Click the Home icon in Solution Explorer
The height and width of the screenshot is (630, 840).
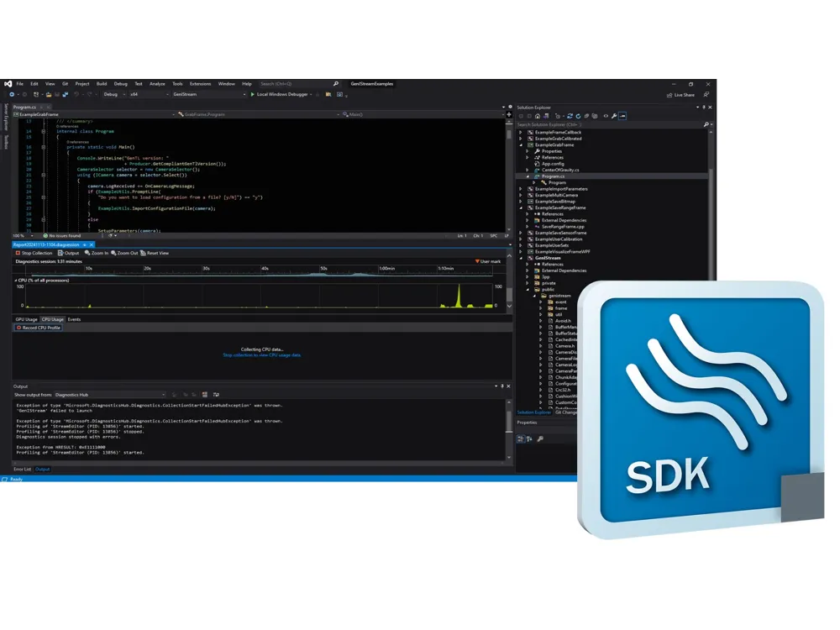pos(538,116)
